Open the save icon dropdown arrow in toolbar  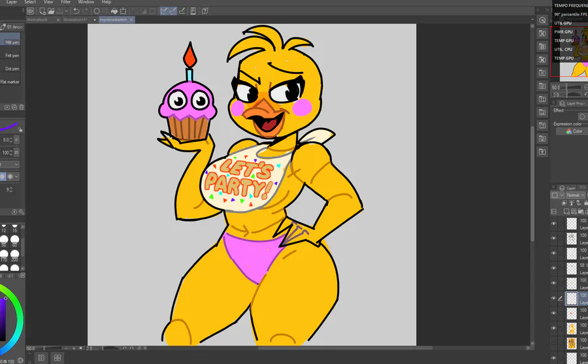click(67, 11)
